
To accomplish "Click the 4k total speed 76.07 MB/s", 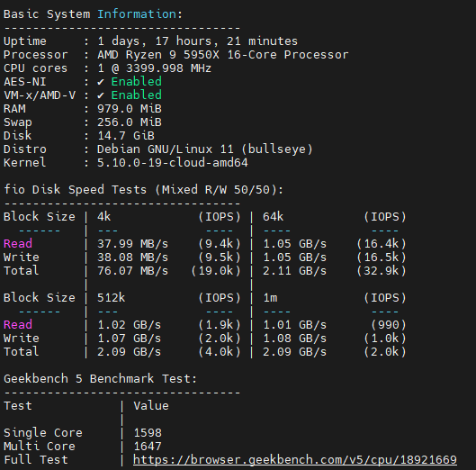I will coord(132,271).
